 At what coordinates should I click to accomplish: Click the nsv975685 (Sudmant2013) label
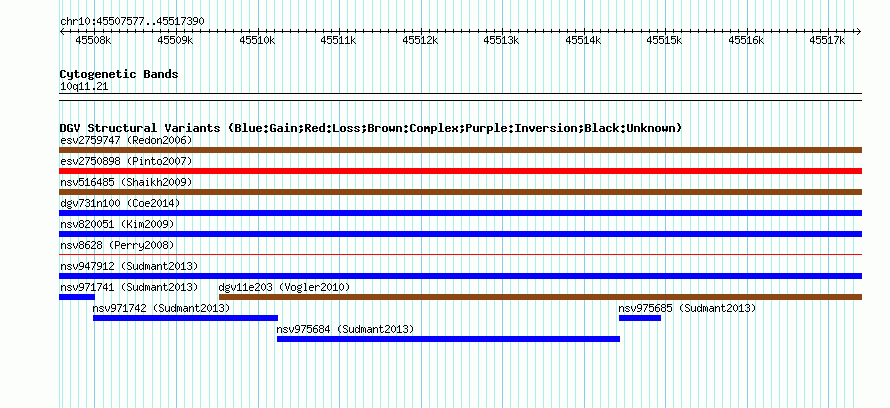coord(687,308)
